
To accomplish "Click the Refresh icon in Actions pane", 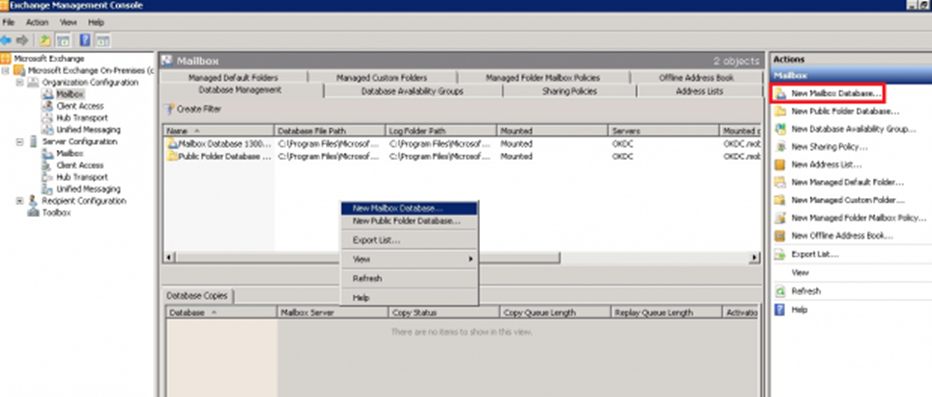I will coord(780,291).
